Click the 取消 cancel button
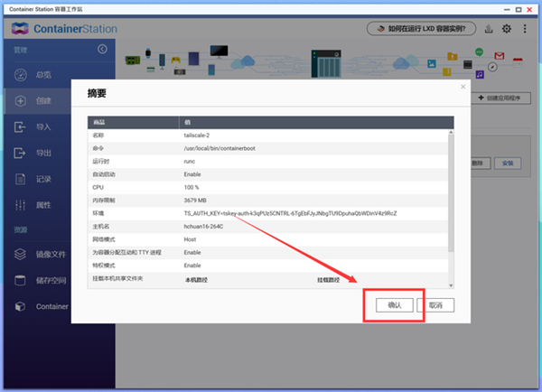 tap(435, 305)
